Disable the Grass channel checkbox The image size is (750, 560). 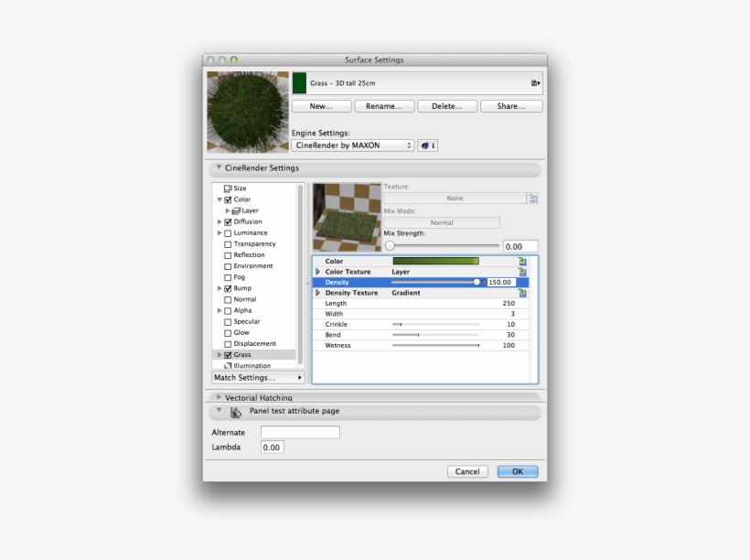click(228, 354)
